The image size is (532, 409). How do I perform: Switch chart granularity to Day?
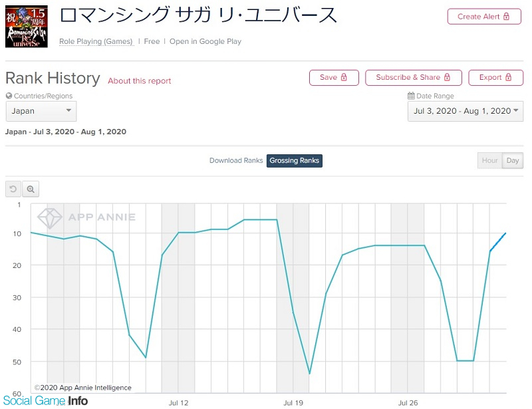(x=513, y=160)
